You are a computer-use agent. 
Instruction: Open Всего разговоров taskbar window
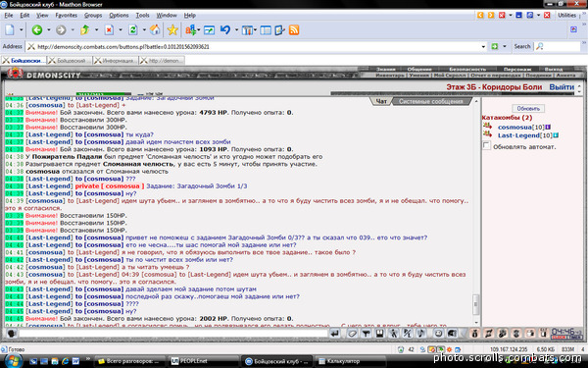pos(129,361)
